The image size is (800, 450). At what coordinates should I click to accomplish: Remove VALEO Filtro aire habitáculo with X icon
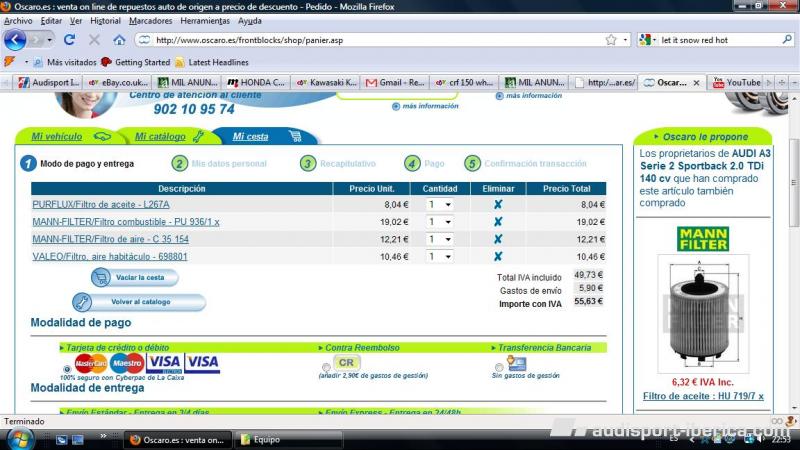click(x=498, y=256)
